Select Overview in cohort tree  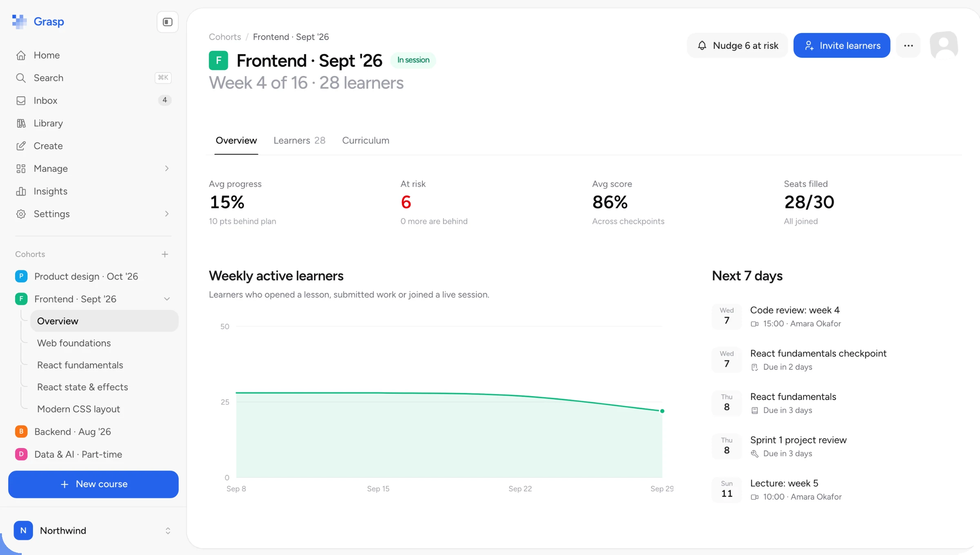[104, 321]
